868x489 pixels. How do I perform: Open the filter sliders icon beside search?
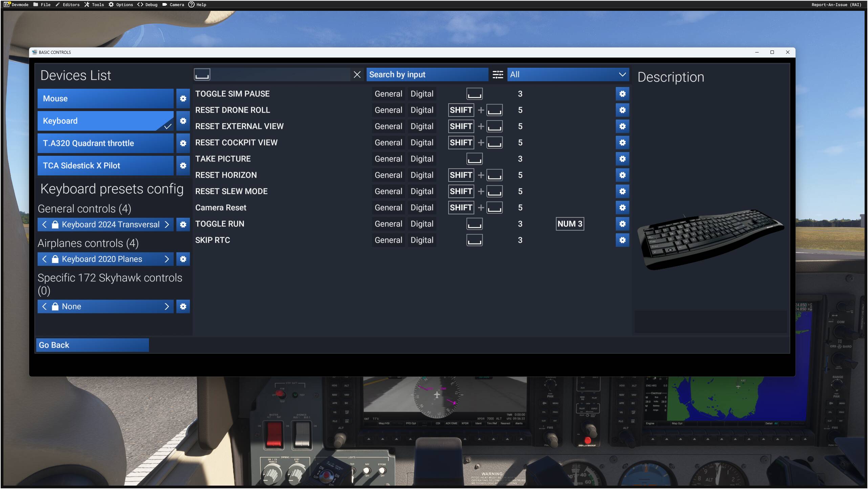tap(497, 75)
